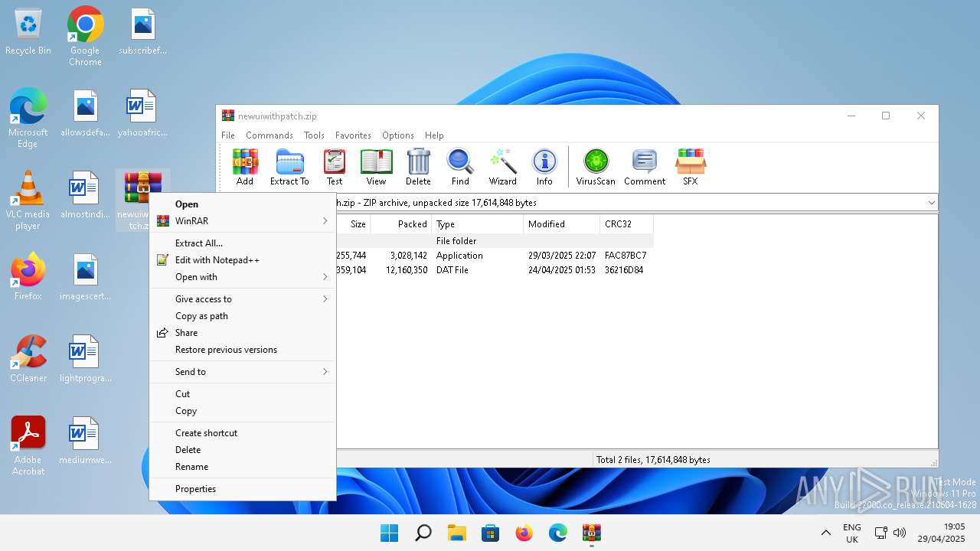Choose Cut in the context menu
Viewport: 980px width, 551px height.
point(243,394)
